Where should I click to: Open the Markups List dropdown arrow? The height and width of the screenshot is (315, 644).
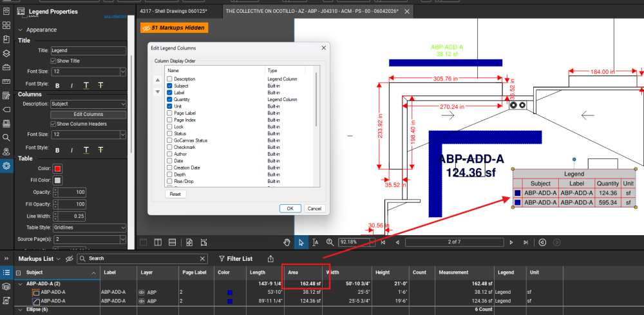pos(59,259)
